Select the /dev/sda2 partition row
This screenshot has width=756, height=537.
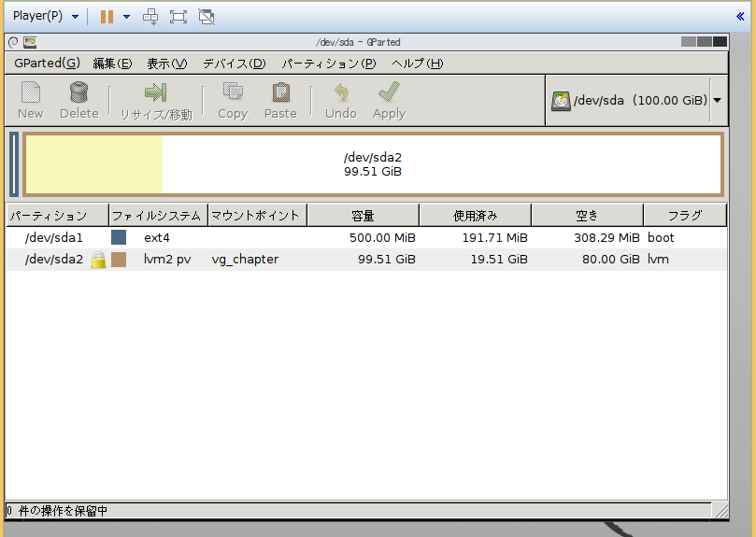pos(366,260)
